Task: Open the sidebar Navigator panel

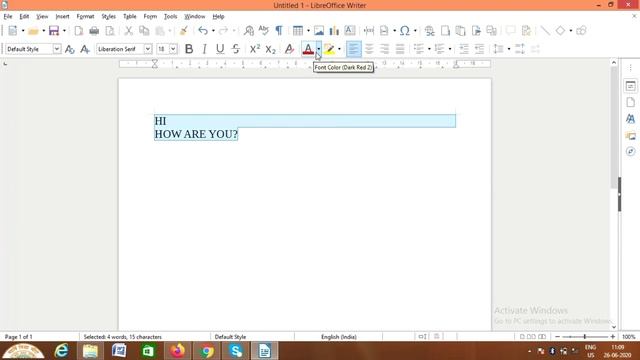Action: click(x=631, y=151)
